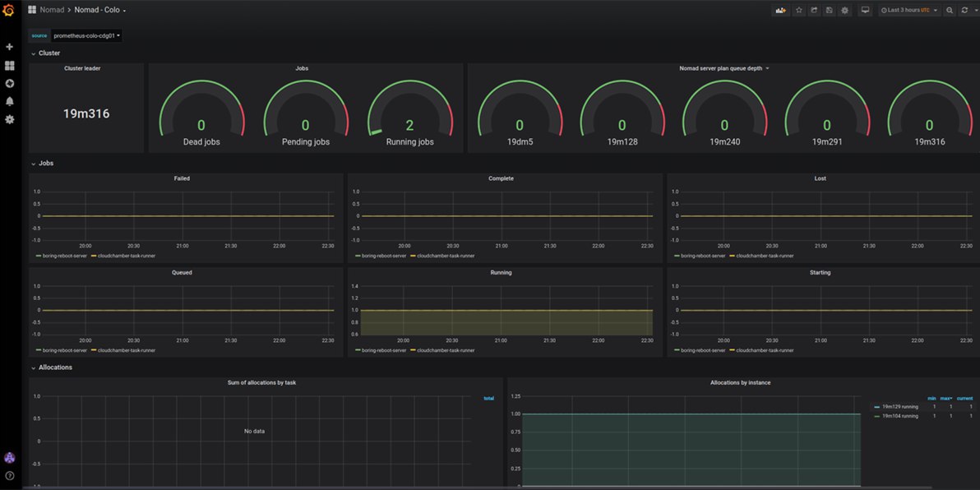Open Allocations by instance panel menu

tap(740, 382)
